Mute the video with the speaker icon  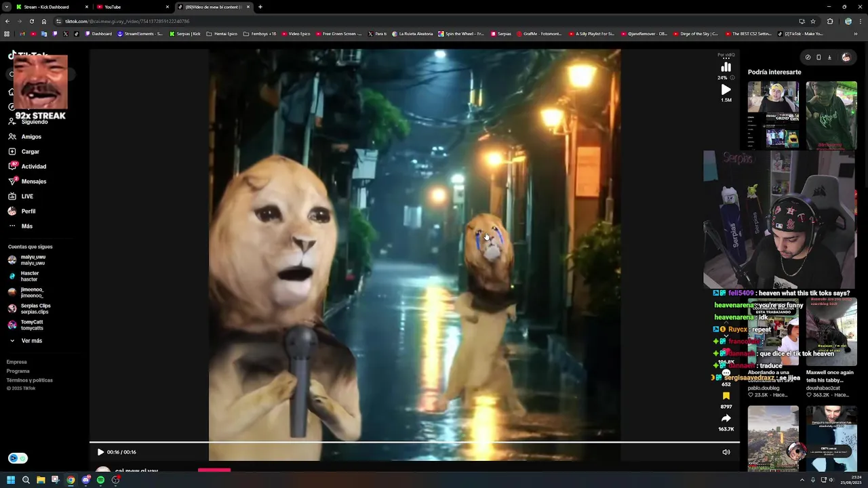coord(726,452)
